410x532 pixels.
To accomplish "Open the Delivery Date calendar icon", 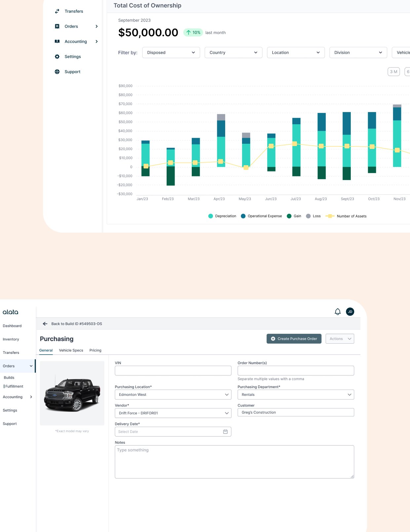I will coord(225,432).
